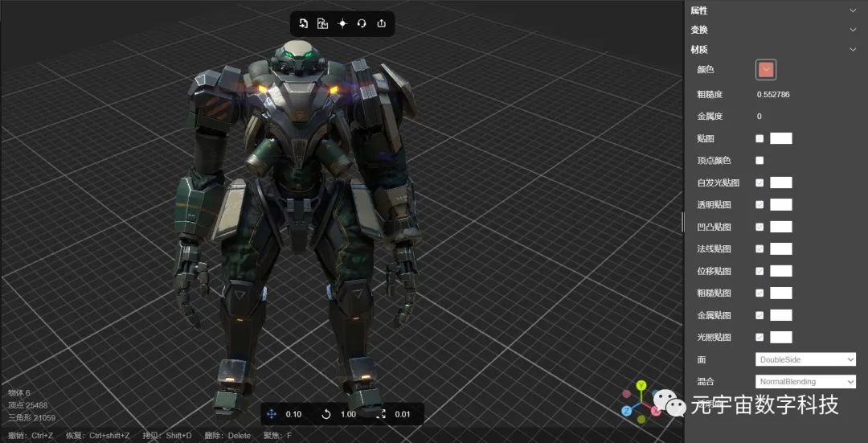This screenshot has width=868, height=443.
Task: Click the 透明贴图 texture slot
Action: pos(781,205)
